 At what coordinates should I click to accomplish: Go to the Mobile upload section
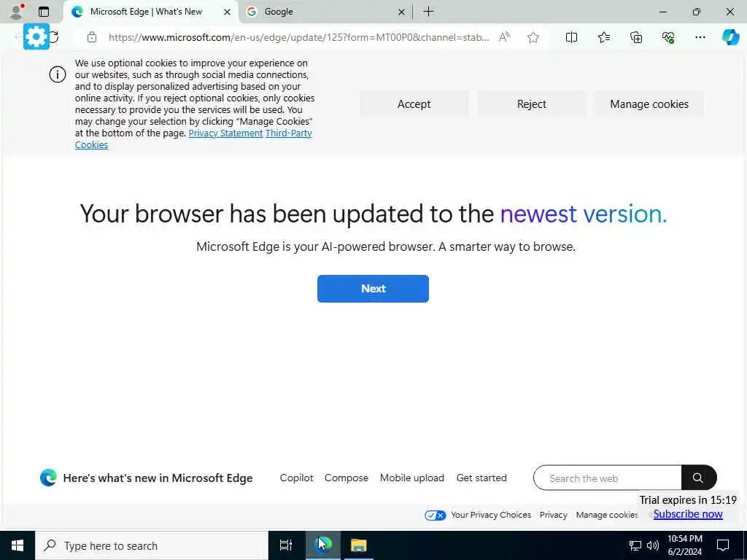point(412,478)
